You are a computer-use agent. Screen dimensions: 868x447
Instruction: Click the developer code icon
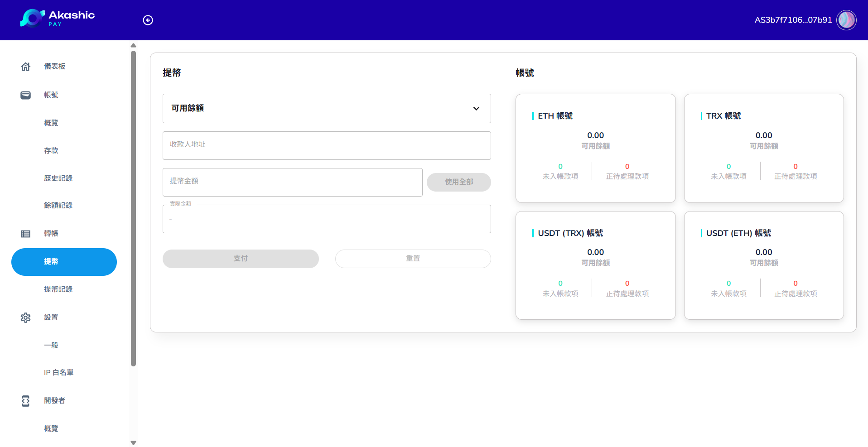click(x=25, y=401)
